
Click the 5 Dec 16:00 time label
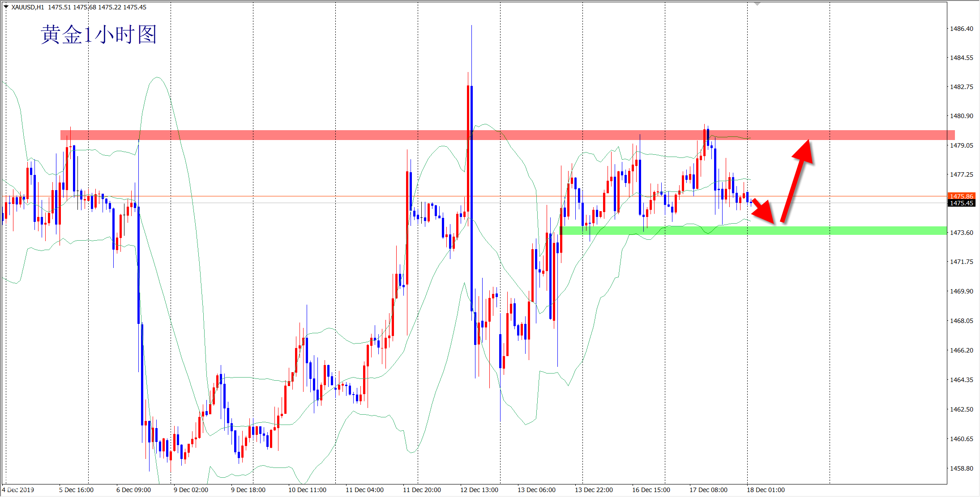click(x=76, y=490)
